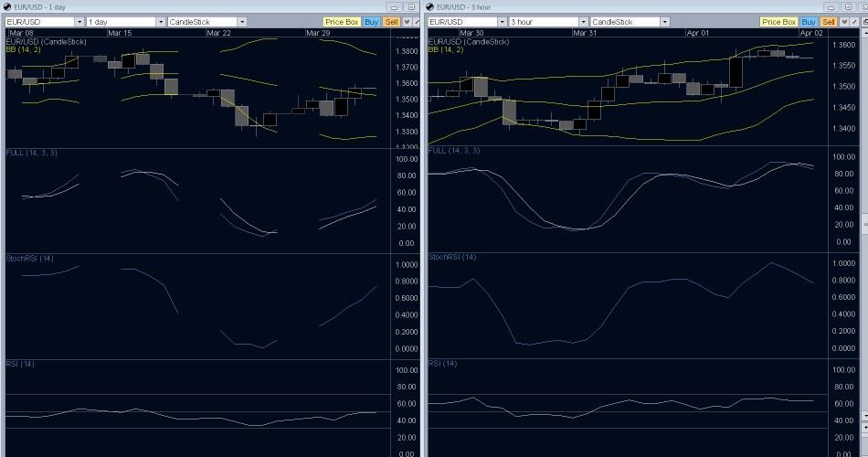Click Sell in the 3 hour chart window
868x457 pixels.
[x=828, y=22]
